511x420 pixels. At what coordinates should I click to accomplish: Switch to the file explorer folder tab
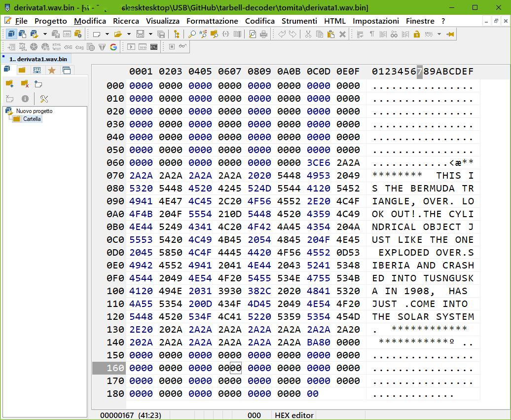pos(22,70)
